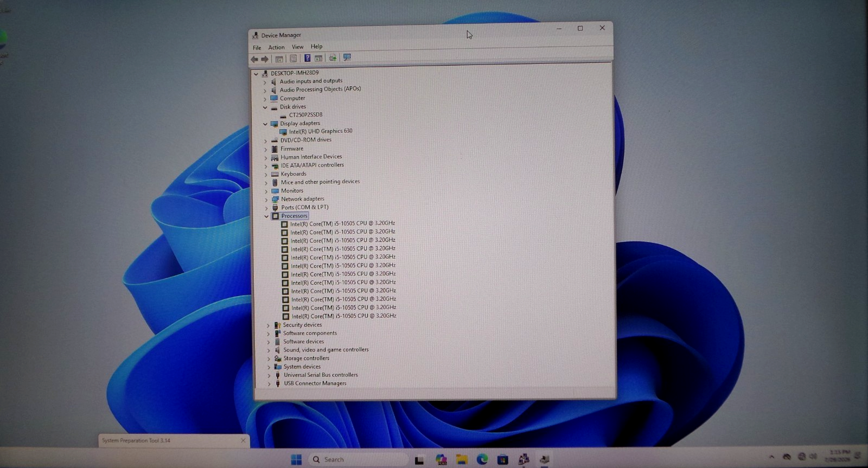The height and width of the screenshot is (468, 868).
Task: Expand the Computer category
Action: [265, 99]
